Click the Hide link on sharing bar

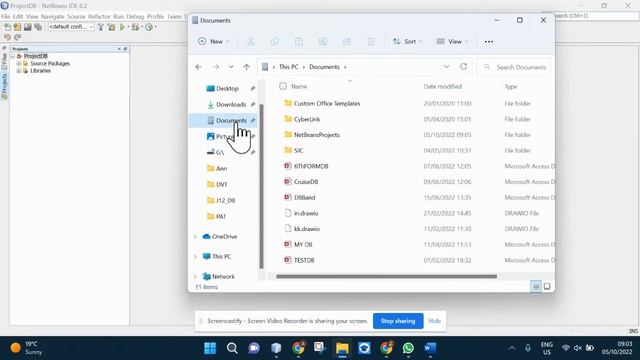[x=434, y=321]
